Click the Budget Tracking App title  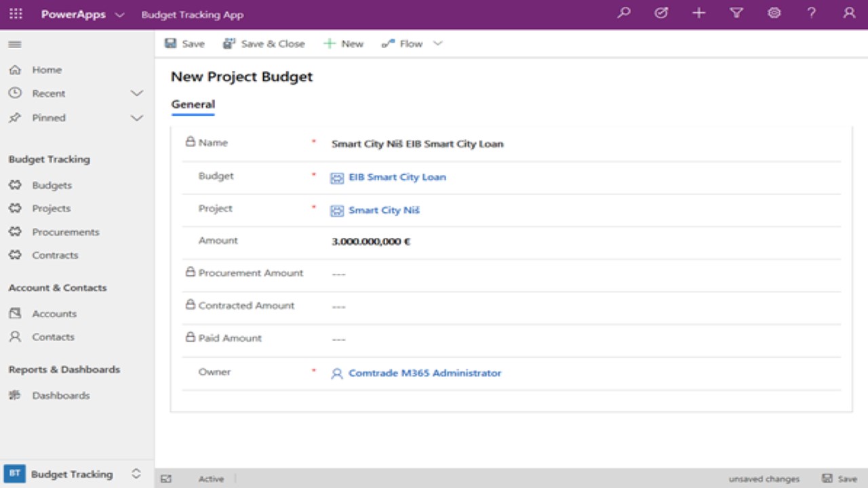coord(193,15)
